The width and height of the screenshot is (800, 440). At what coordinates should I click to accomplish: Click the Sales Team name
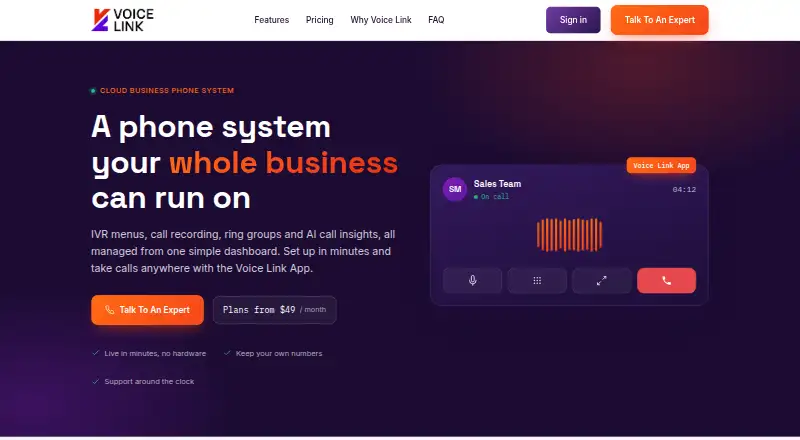(497, 184)
